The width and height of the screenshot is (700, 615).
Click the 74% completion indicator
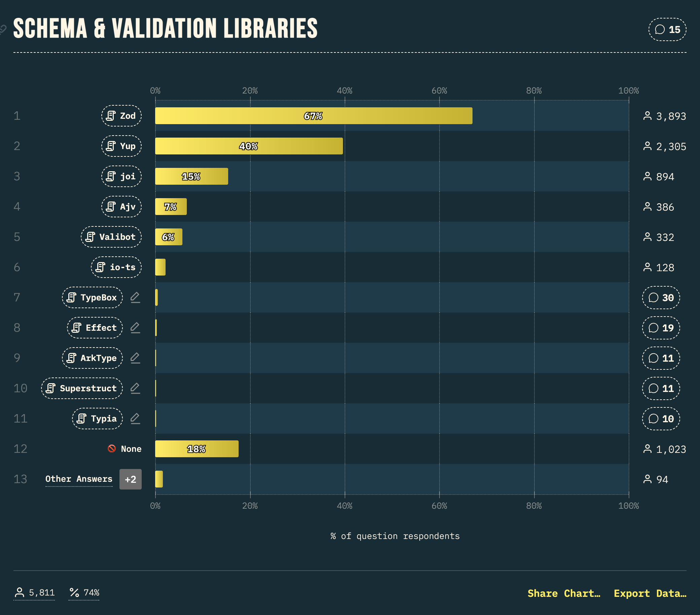point(84,593)
